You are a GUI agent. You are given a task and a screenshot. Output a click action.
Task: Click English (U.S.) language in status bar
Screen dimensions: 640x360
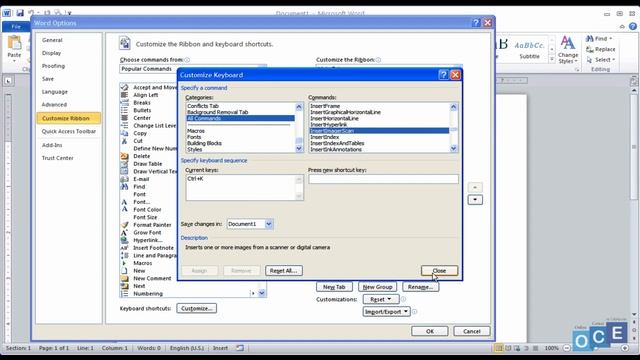(187, 348)
